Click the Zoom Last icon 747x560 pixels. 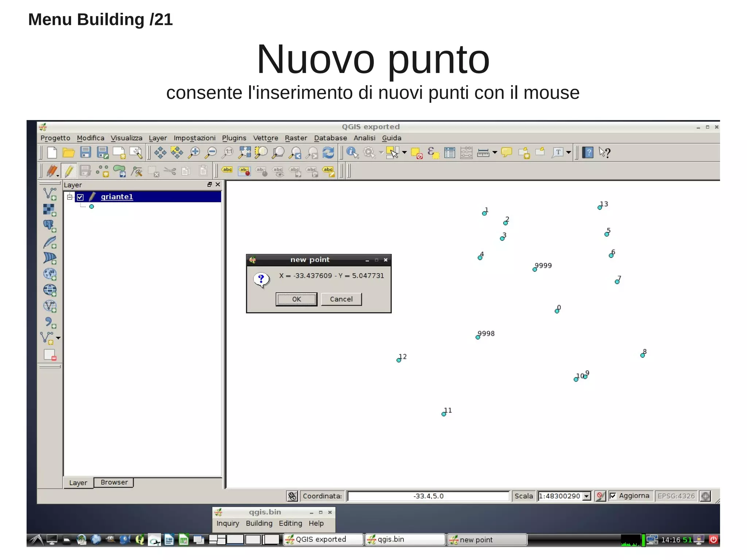[295, 152]
